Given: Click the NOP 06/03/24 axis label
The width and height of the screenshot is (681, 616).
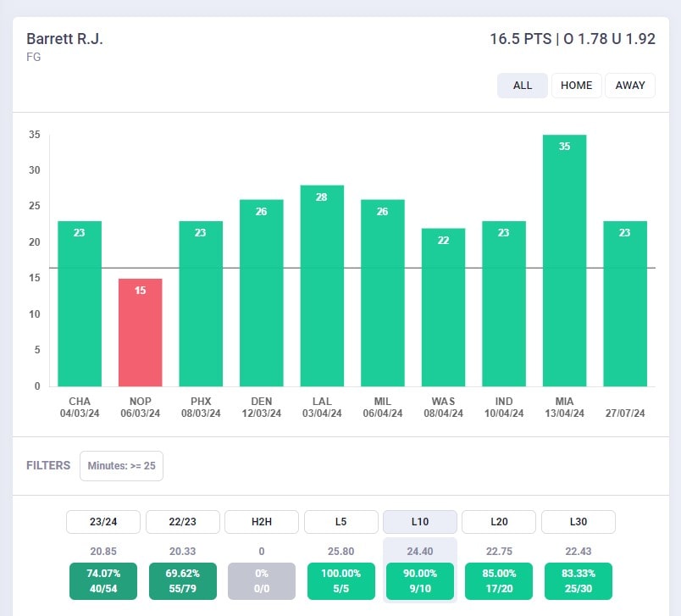Looking at the screenshot, I should [x=141, y=407].
